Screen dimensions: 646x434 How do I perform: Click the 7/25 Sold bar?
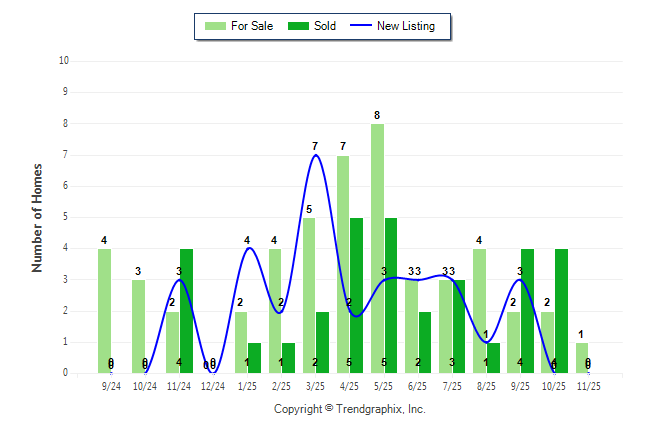459,326
